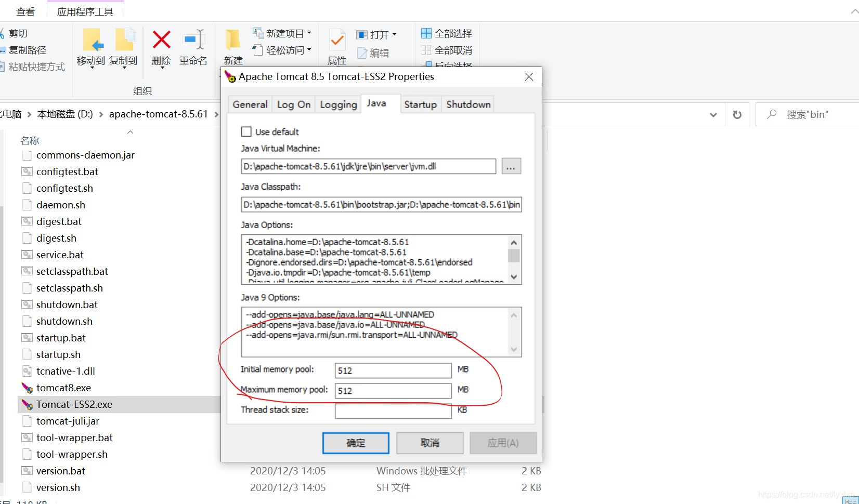The height and width of the screenshot is (504, 859).
Task: Click the search magnifier icon
Action: point(772,114)
